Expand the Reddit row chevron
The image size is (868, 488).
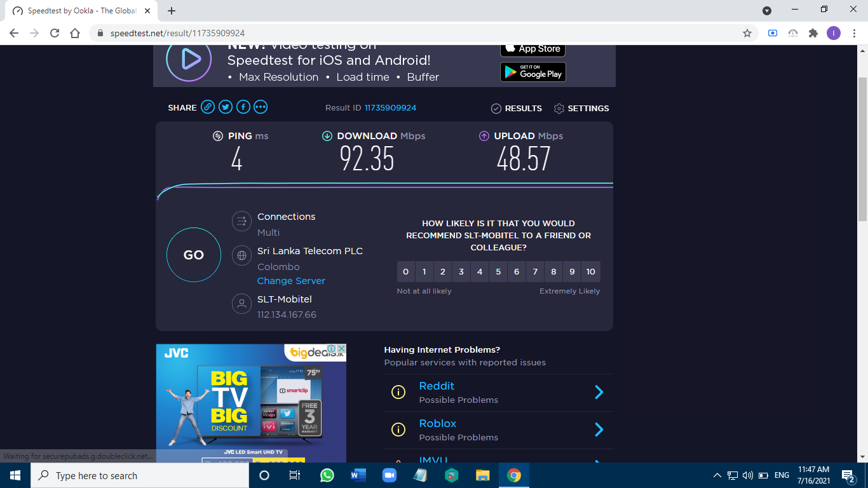click(x=599, y=392)
